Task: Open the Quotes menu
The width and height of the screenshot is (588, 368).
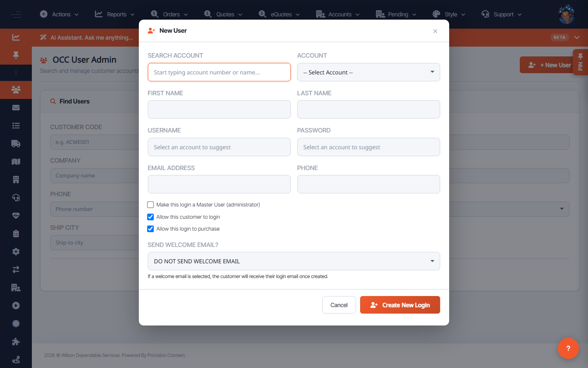Action: [x=223, y=14]
